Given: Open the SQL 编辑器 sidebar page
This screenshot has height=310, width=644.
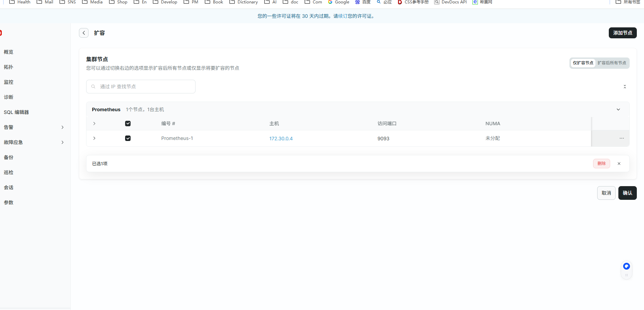Looking at the screenshot, I should 16,112.
